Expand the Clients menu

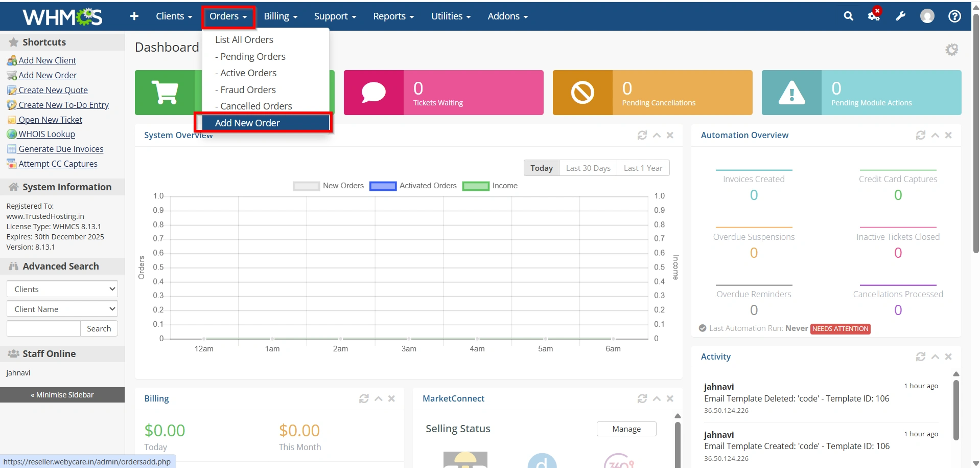(x=174, y=16)
